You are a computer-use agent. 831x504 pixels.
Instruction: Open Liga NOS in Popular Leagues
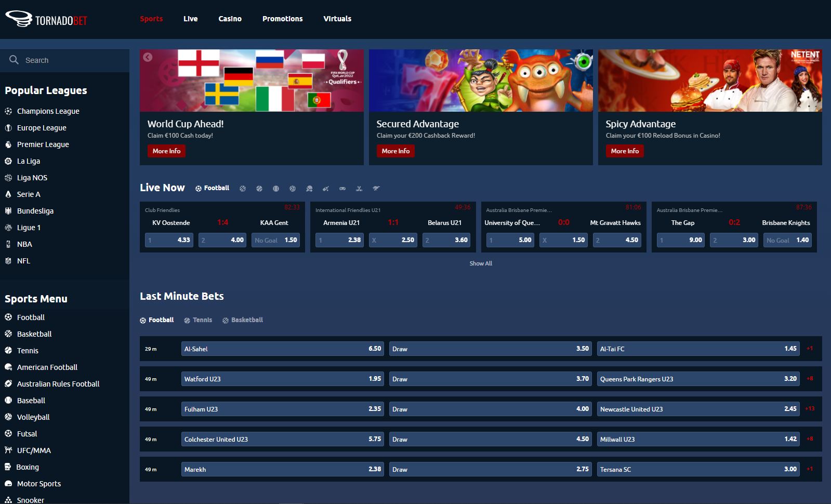tap(32, 178)
